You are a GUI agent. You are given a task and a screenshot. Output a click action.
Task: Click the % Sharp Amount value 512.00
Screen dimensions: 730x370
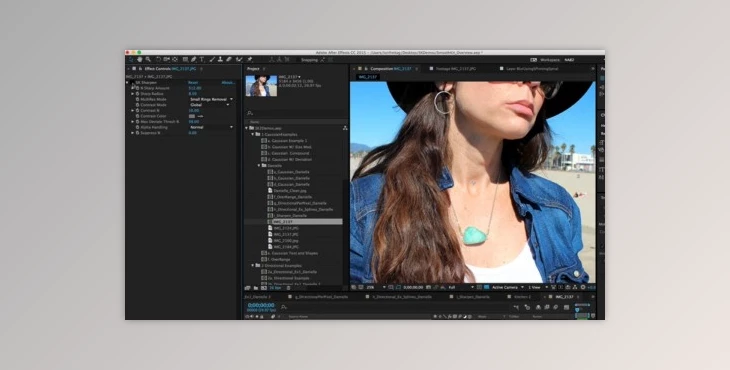195,88
